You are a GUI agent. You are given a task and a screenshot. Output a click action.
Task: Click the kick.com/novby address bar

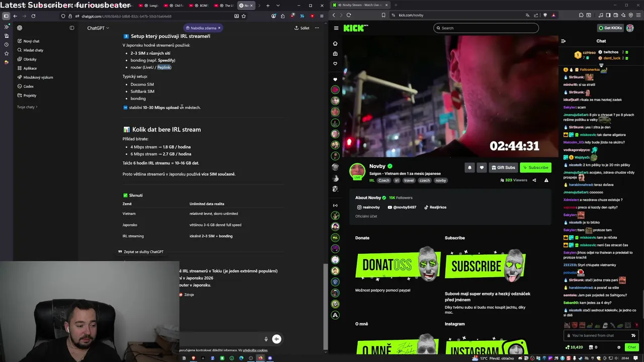(x=453, y=15)
